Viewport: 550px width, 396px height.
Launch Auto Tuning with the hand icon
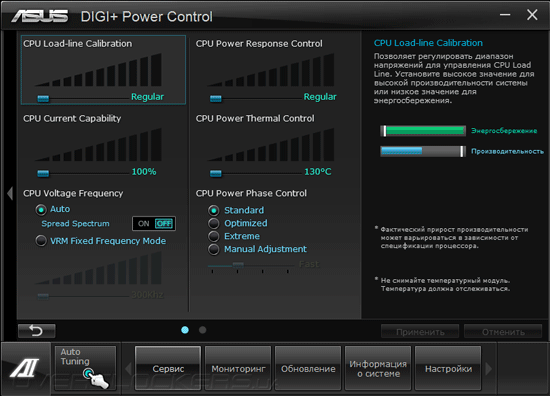pyautogui.click(x=85, y=368)
